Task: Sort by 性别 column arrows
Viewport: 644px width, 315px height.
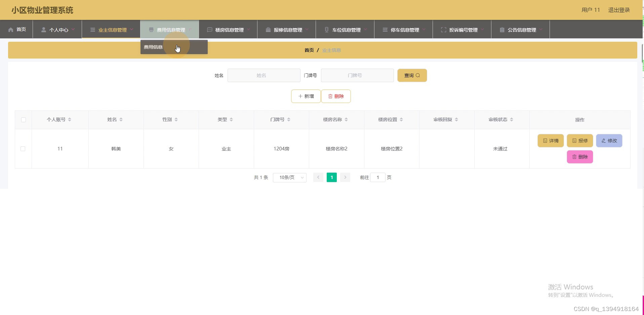Action: (176, 119)
